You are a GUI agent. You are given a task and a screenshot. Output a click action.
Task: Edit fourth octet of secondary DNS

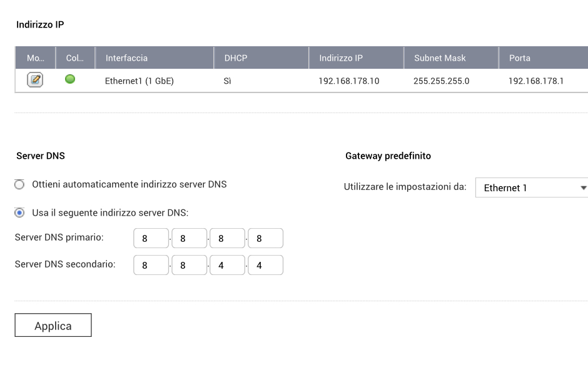[x=265, y=265]
